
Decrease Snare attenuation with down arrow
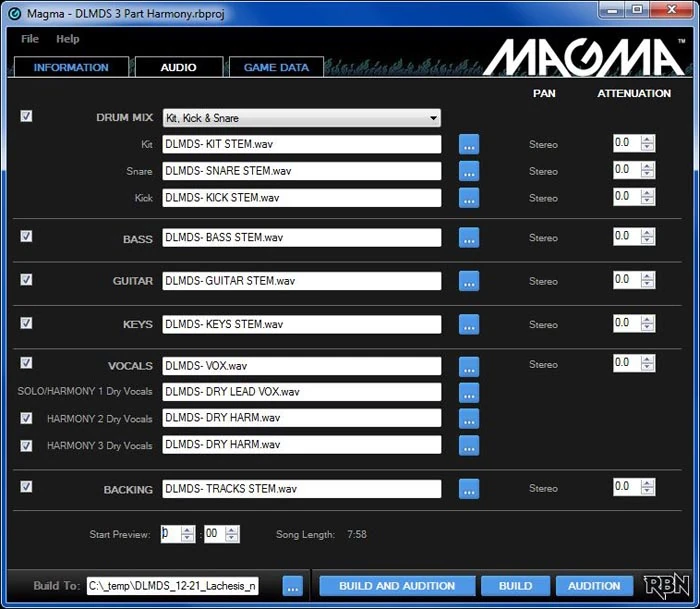[647, 174]
